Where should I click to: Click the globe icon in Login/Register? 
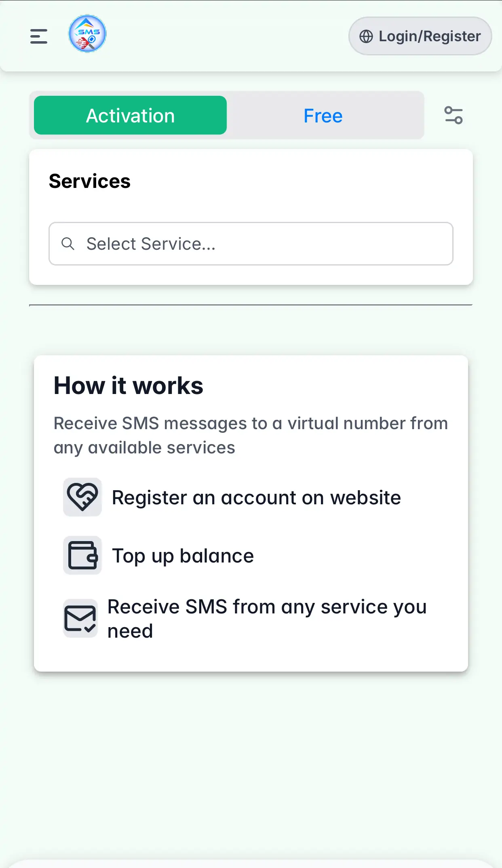coord(366,36)
